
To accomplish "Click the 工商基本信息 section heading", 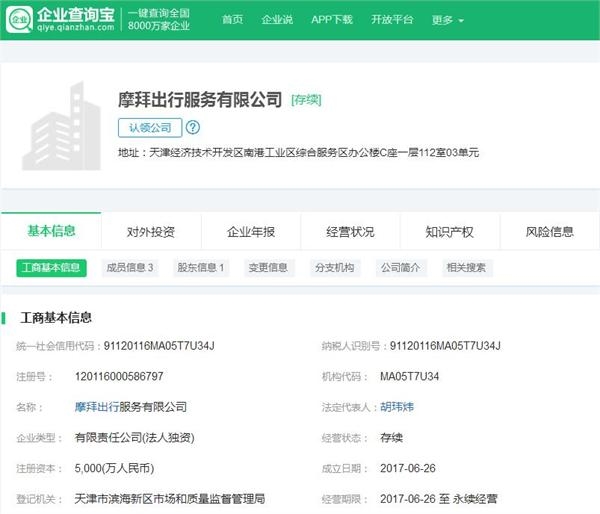I will (56, 317).
